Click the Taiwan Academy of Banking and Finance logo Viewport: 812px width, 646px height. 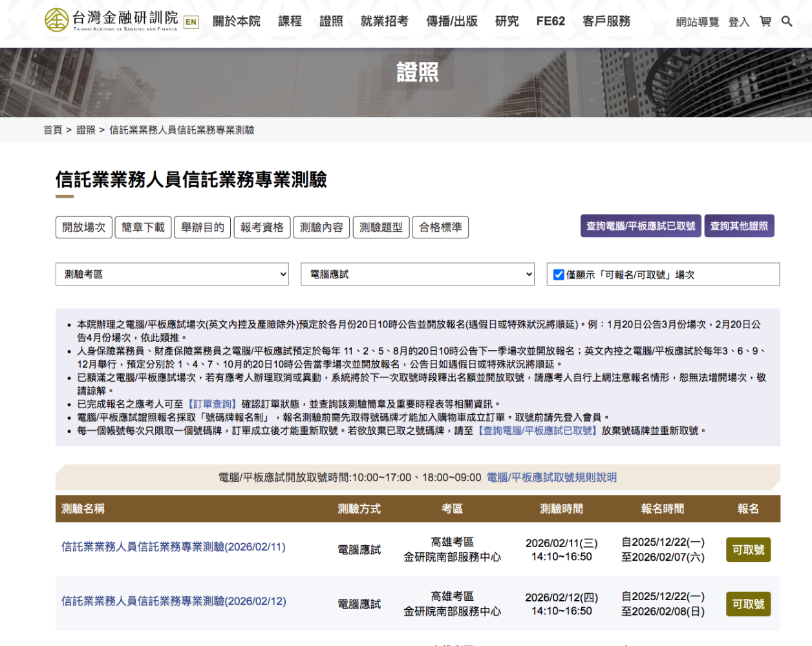tap(111, 20)
